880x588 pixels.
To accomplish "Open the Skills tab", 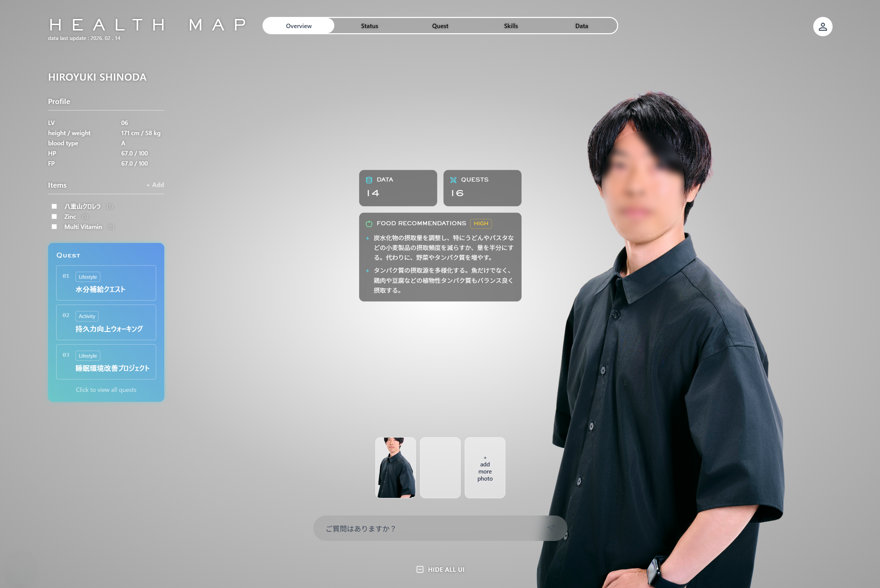I will coord(511,26).
